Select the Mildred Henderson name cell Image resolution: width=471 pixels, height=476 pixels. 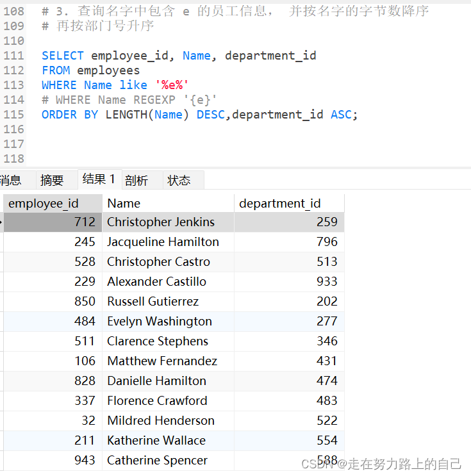168,421
